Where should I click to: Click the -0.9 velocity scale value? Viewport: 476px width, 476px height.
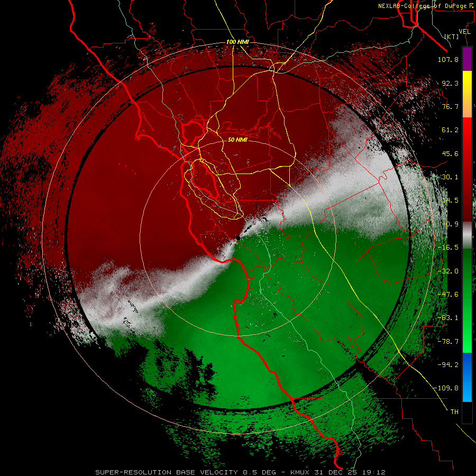click(x=450, y=224)
